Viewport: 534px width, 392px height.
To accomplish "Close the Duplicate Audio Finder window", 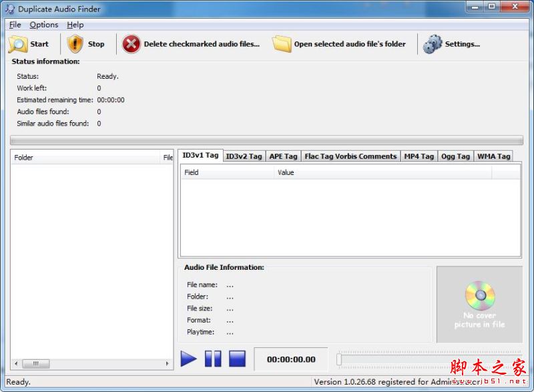I will [515, 7].
